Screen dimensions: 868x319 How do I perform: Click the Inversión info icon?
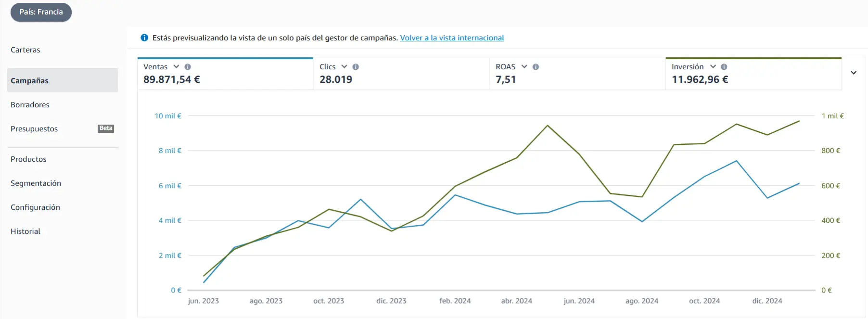point(724,67)
